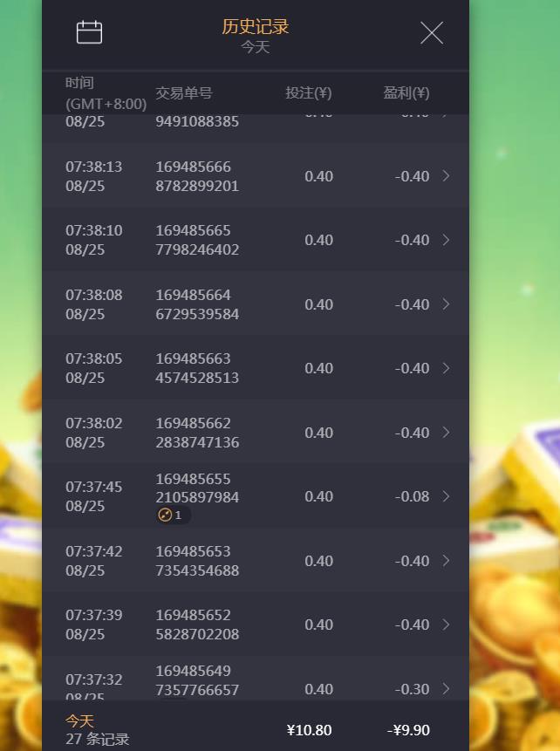Expand details chevron for 07:38:13 record

pos(446,176)
